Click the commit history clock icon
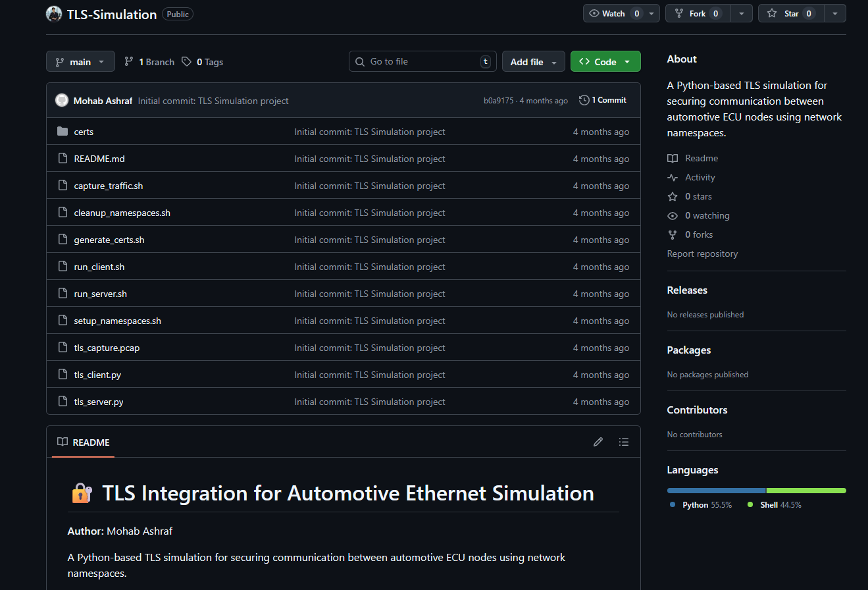868x590 pixels. click(x=583, y=99)
